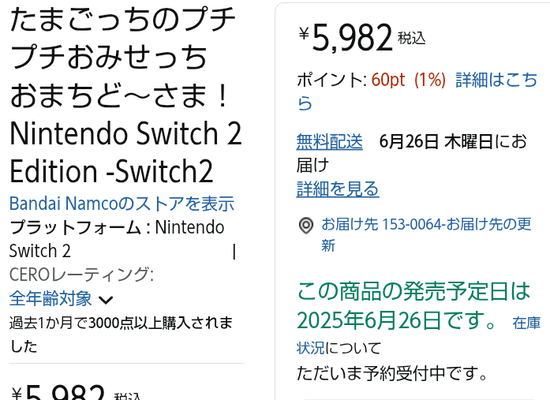This screenshot has height=400, width=550.
Task: Open the 全年齢対象 CERO rating link
Action: (x=51, y=299)
